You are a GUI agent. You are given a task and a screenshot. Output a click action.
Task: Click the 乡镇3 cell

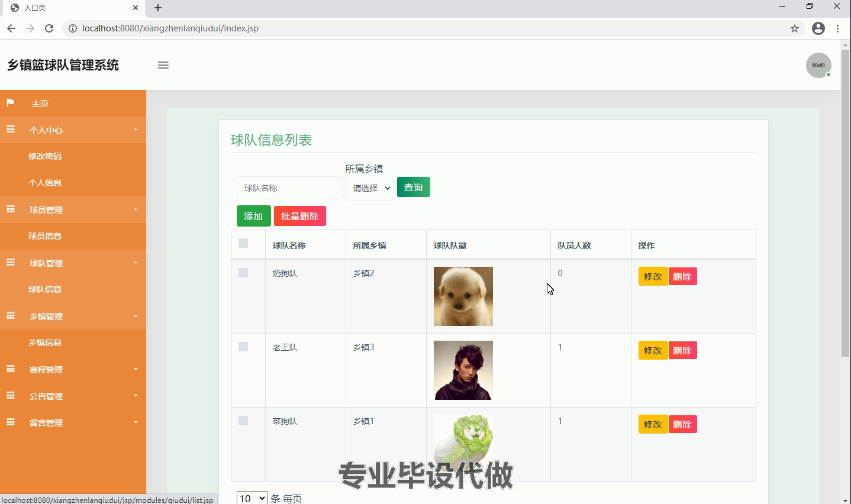point(363,347)
